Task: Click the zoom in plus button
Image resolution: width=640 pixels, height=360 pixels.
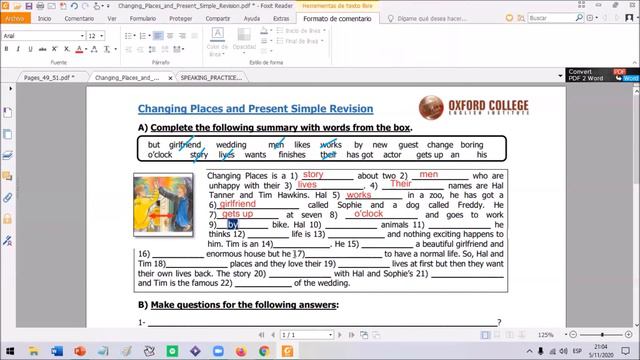Action: tap(629, 335)
